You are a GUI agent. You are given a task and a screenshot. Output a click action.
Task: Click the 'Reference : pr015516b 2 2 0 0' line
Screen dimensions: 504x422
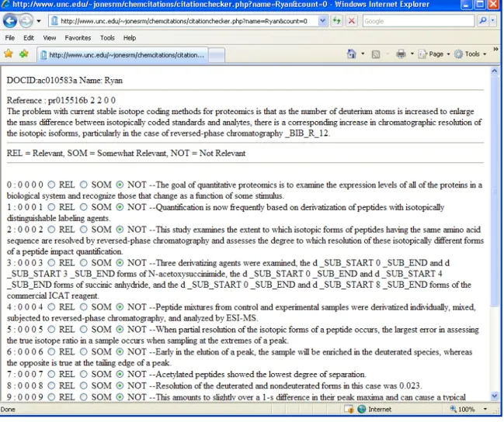pos(61,101)
